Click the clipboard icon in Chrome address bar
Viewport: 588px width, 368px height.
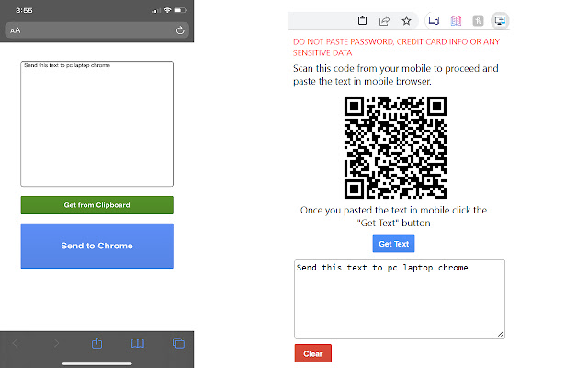point(362,20)
